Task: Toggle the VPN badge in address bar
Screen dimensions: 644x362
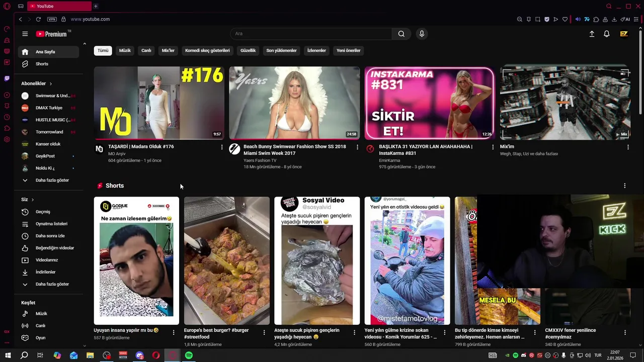Action: point(52,19)
